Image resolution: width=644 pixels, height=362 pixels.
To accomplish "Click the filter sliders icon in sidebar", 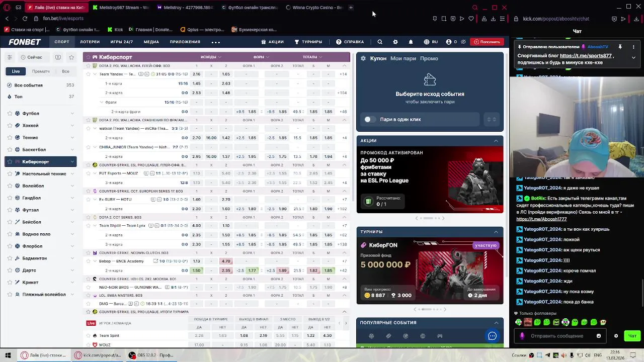I will (10, 57).
